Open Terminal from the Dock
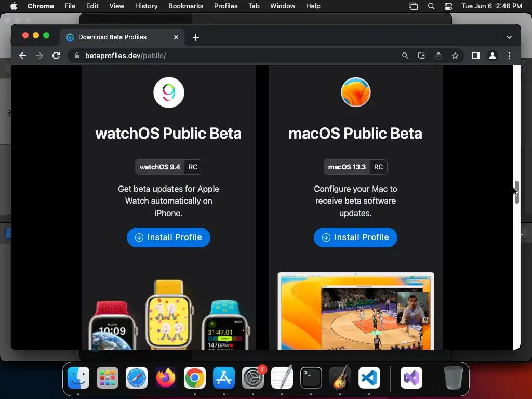 (311, 378)
